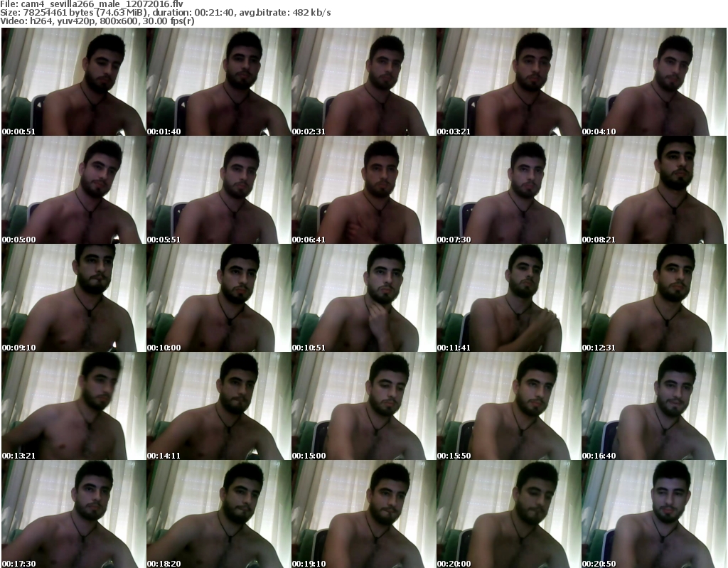
Task: Select the thumbnail stamped 00:00:51
Action: pyautogui.click(x=74, y=82)
